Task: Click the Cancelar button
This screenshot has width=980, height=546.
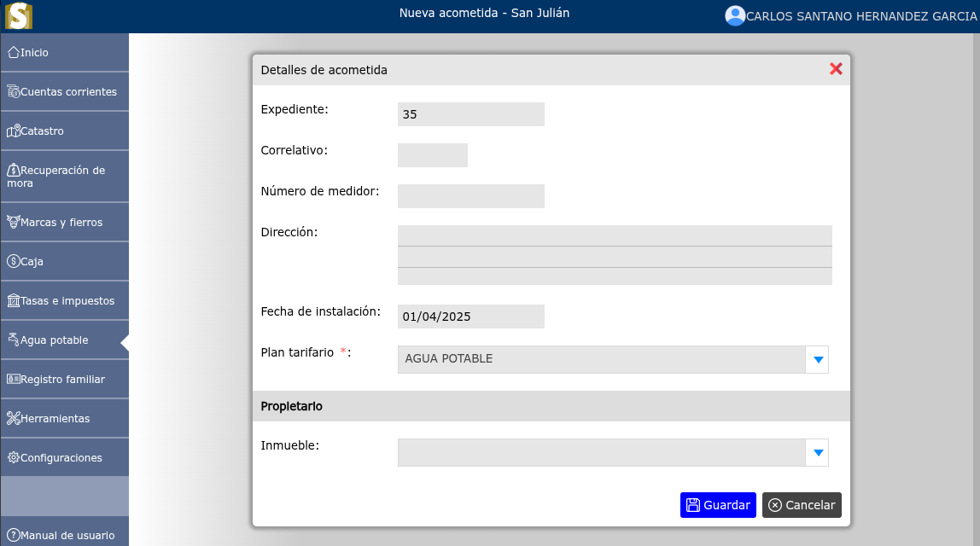Action: 801,505
